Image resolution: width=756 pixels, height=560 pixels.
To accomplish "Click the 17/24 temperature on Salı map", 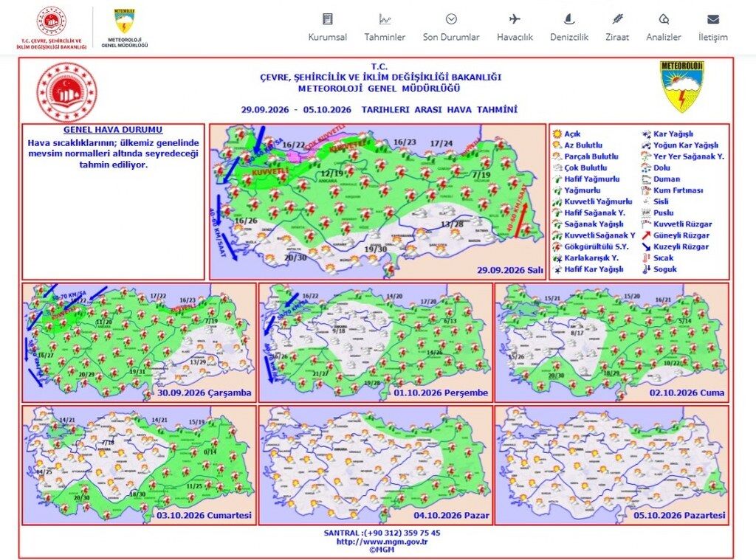I will click(x=441, y=143).
